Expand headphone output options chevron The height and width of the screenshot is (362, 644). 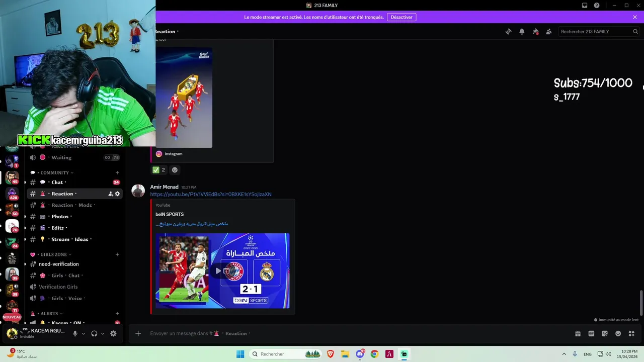point(103,333)
